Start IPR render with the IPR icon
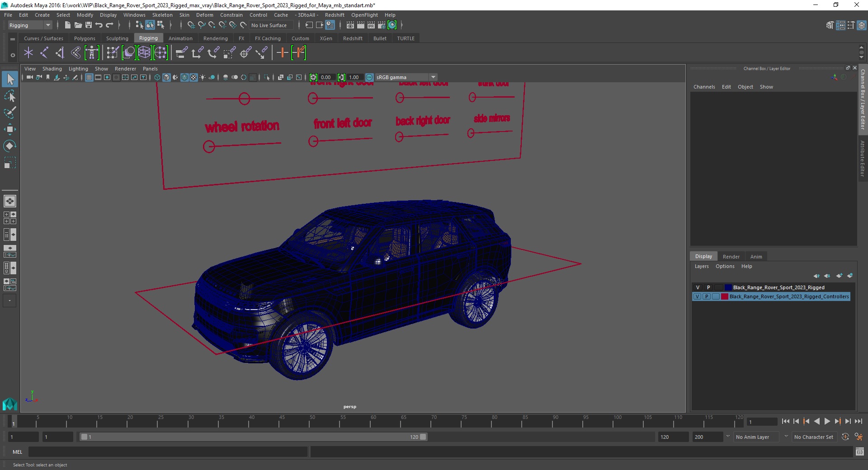Viewport: 868px width, 470px height. point(371,25)
